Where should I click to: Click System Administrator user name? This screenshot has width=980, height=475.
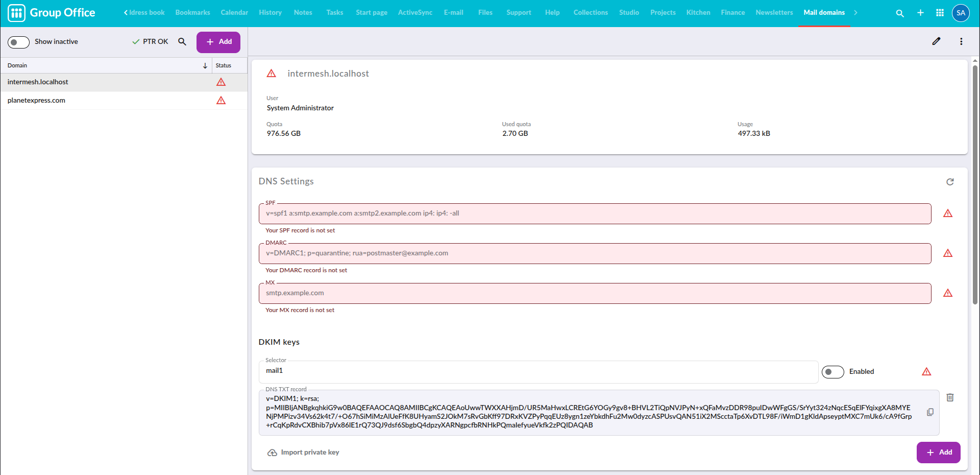(x=300, y=108)
